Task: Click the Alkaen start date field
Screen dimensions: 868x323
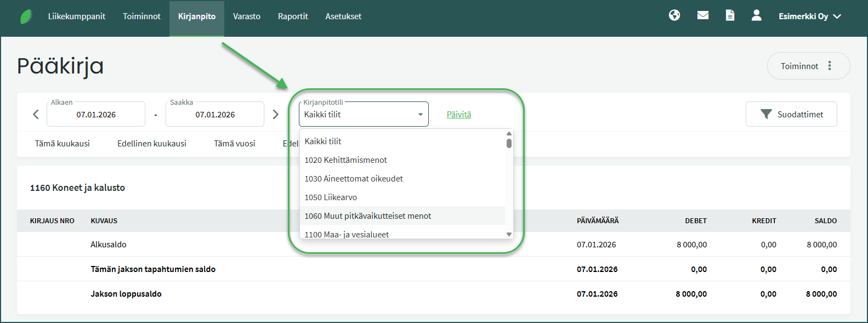Action: pyautogui.click(x=96, y=115)
